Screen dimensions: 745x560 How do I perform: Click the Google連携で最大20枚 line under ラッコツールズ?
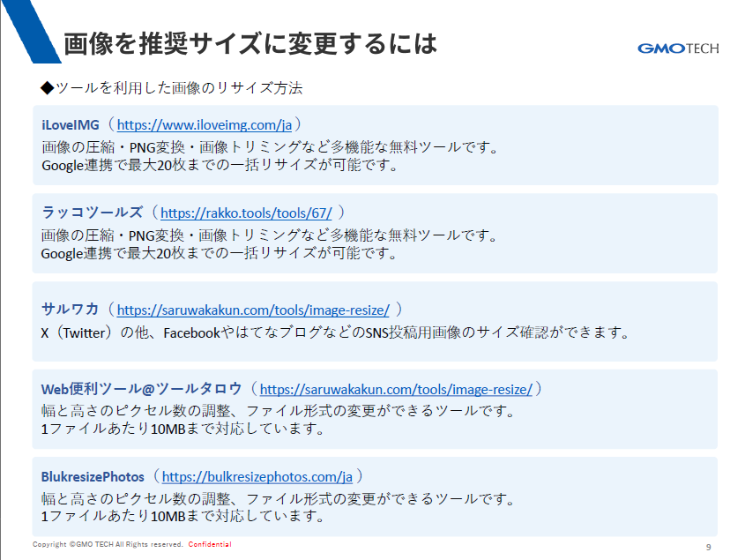pyautogui.click(x=219, y=253)
